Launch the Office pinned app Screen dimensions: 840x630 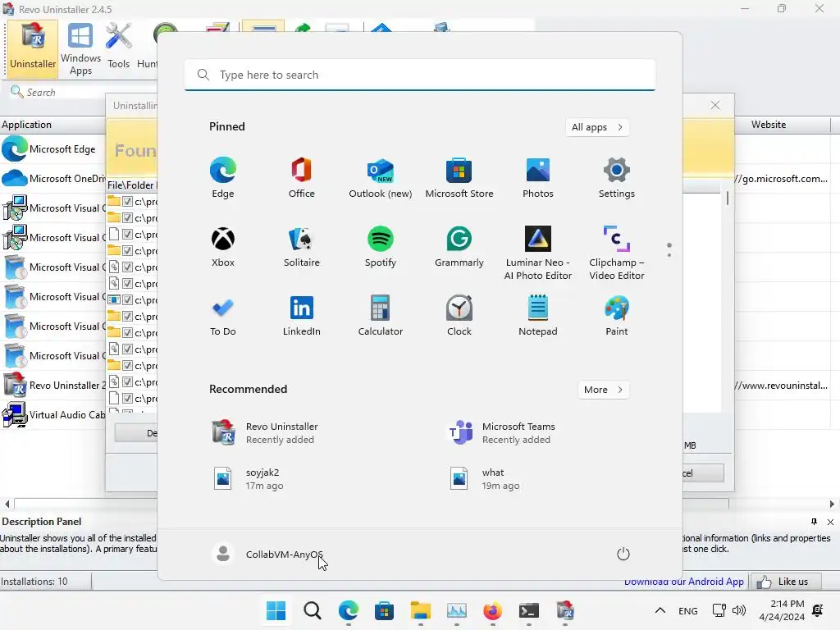302,178
